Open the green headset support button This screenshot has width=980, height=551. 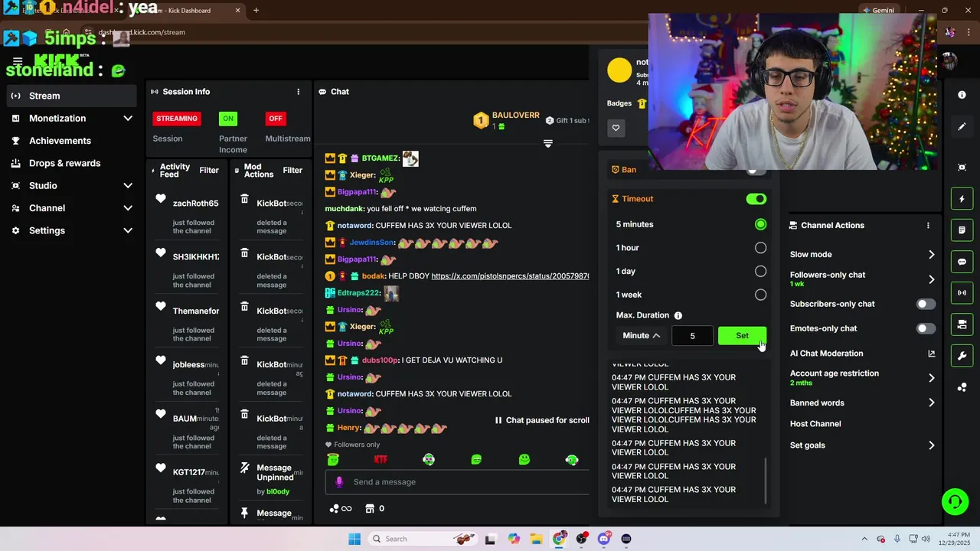[955, 502]
